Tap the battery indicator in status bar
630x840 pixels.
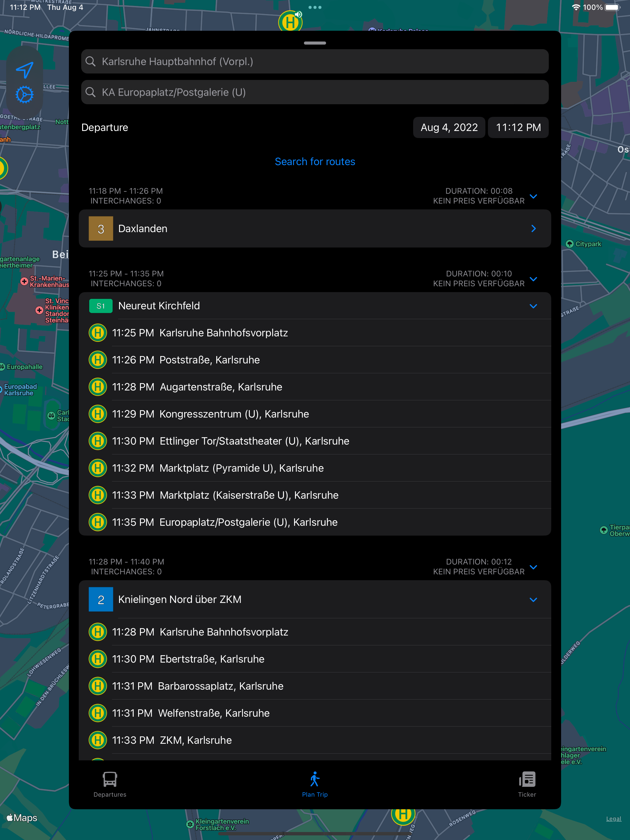[x=612, y=7]
